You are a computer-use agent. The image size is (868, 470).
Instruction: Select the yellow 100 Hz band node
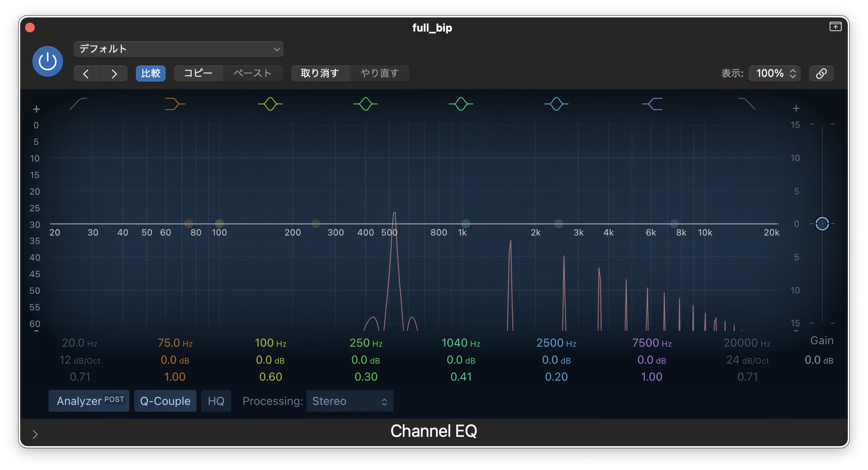(219, 223)
